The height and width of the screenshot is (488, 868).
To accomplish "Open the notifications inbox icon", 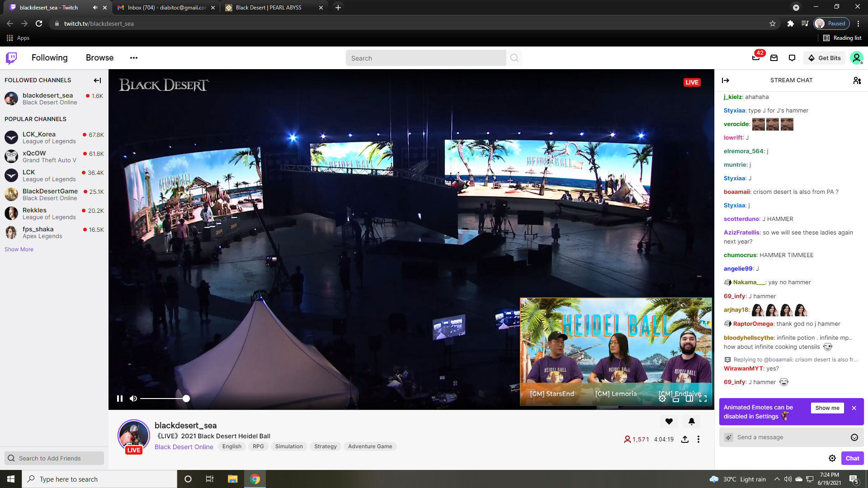I will click(774, 58).
